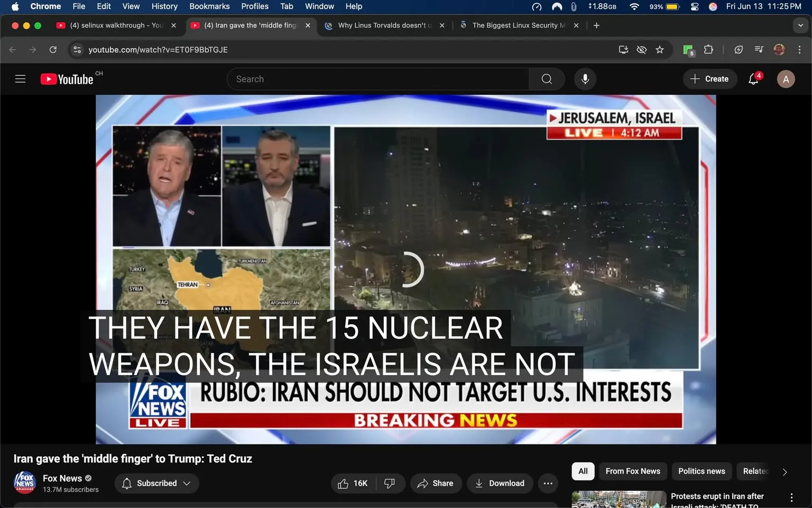Open Chrome extensions puzzle icon
812x508 pixels.
tap(708, 49)
